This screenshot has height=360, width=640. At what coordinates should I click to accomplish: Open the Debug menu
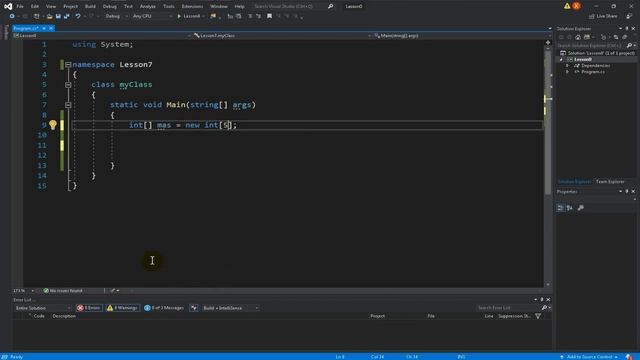[109, 6]
